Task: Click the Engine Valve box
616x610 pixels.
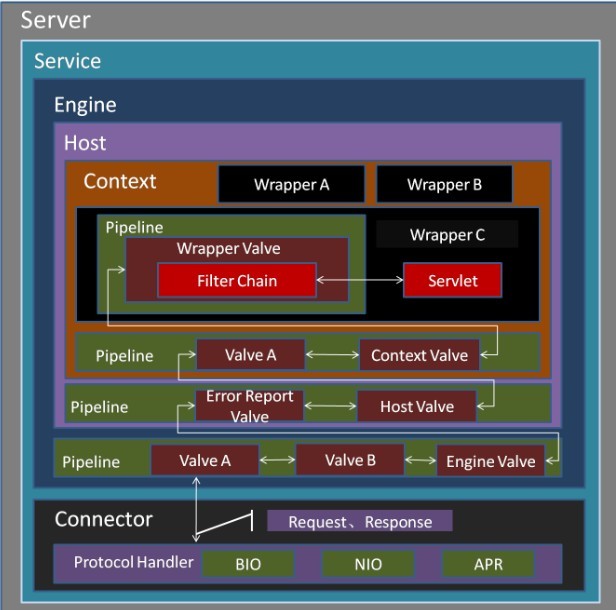Action: click(490, 461)
